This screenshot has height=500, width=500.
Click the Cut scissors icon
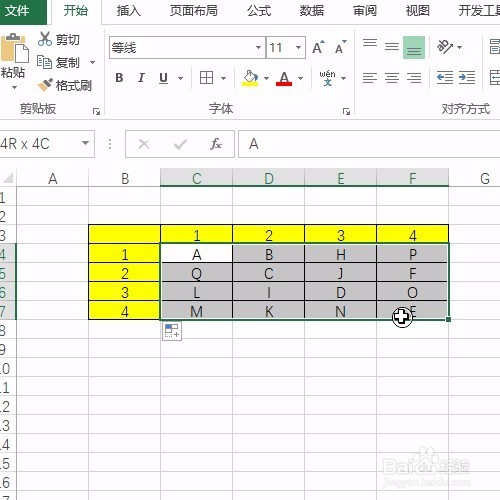tap(45, 39)
